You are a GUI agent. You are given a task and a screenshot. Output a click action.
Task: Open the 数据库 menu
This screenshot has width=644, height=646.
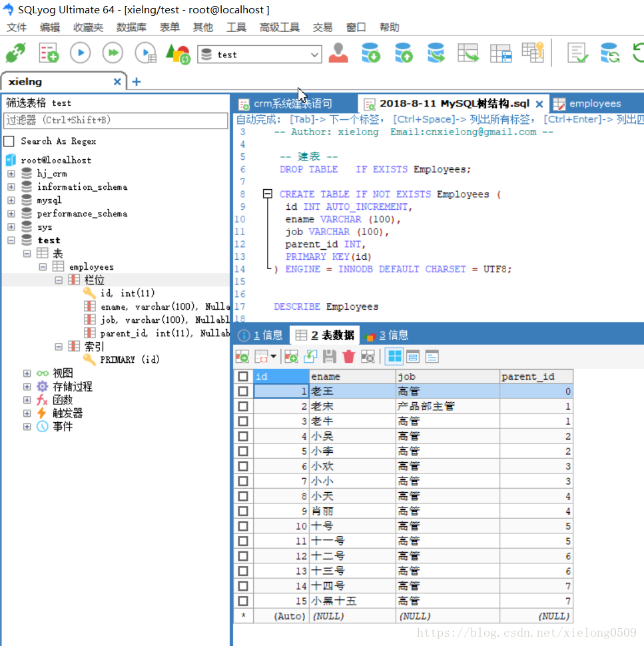pos(131,27)
